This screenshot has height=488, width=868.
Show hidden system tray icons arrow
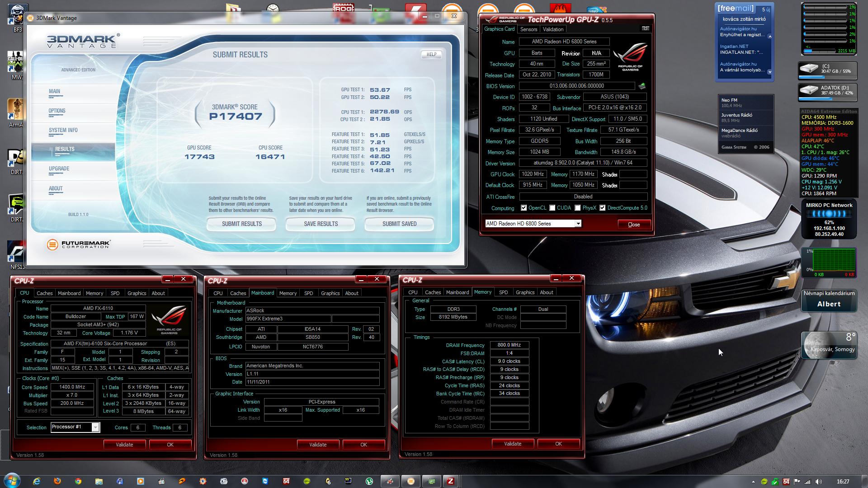tap(753, 482)
